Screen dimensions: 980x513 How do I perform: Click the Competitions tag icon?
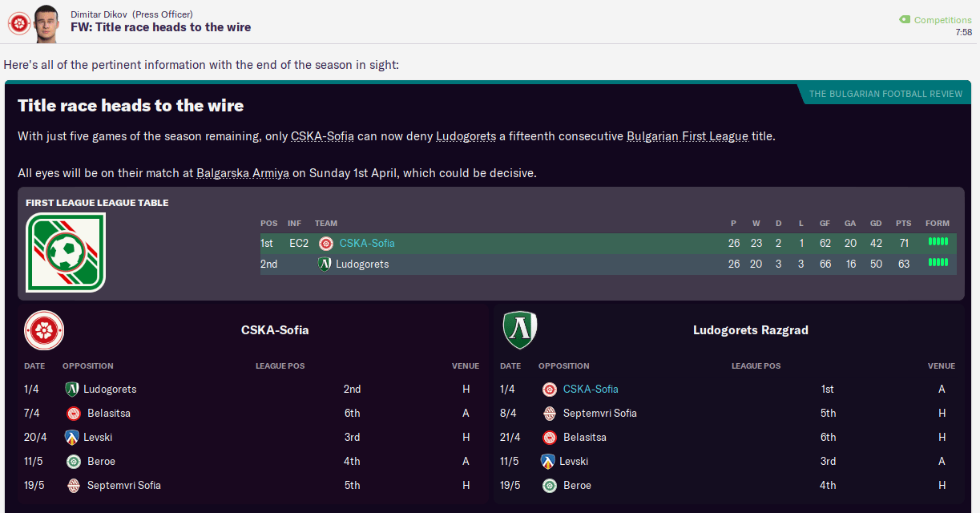pos(905,20)
